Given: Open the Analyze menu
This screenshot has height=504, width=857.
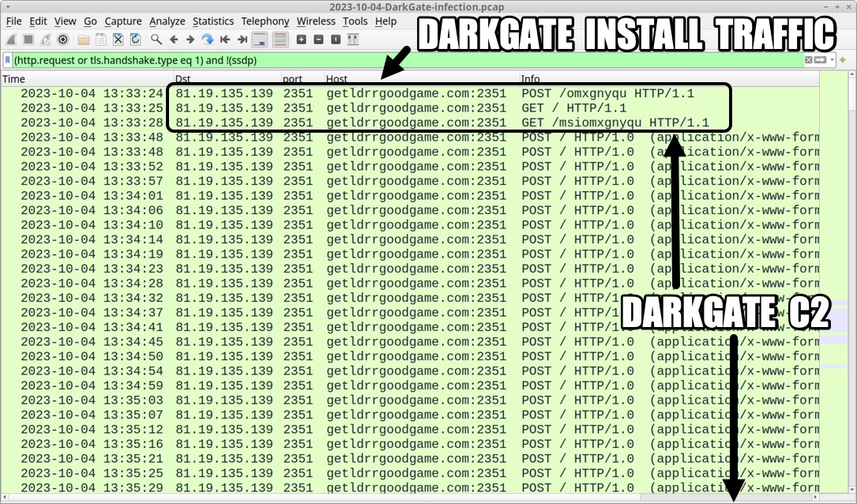Looking at the screenshot, I should [167, 21].
